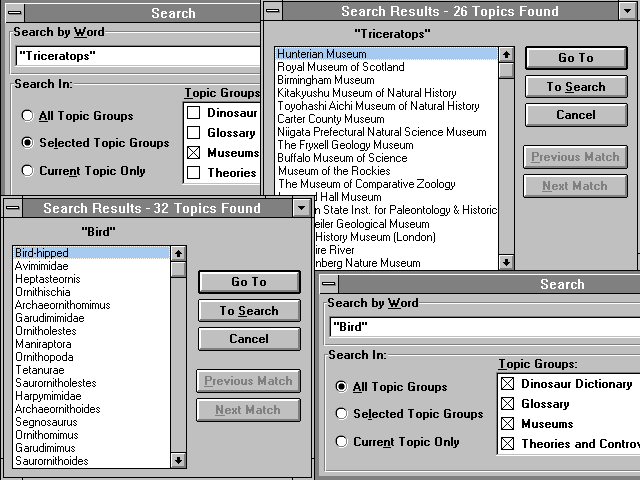Select Current Topic Only in Bird Search window
640x480 pixels.
[x=397, y=442]
